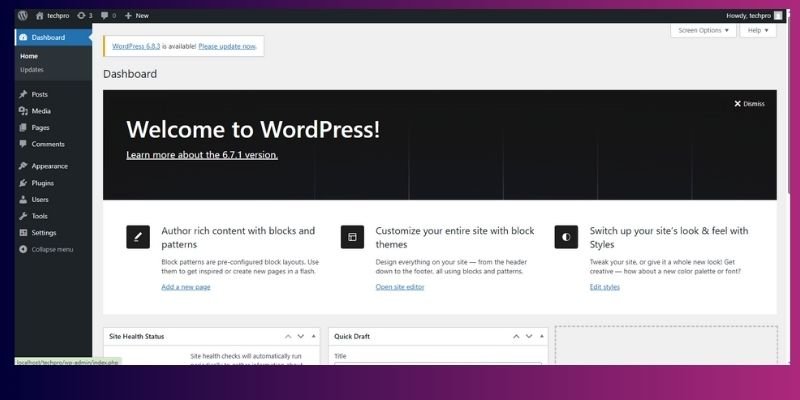Open the user avatar next to Howdy

(778, 16)
